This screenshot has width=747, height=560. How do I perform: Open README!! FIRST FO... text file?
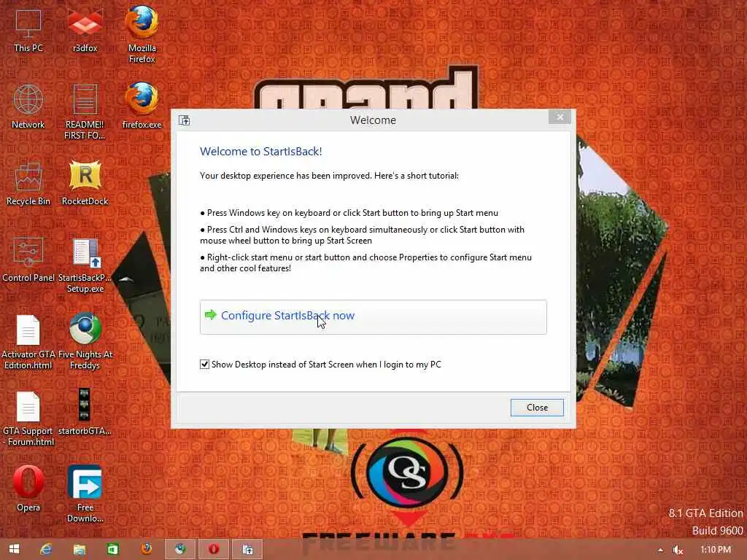[85, 112]
